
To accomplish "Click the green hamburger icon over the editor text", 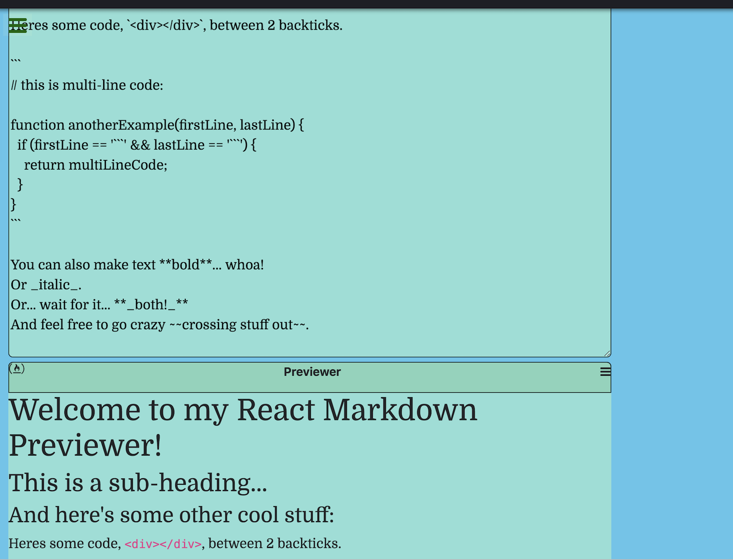I will (x=18, y=26).
